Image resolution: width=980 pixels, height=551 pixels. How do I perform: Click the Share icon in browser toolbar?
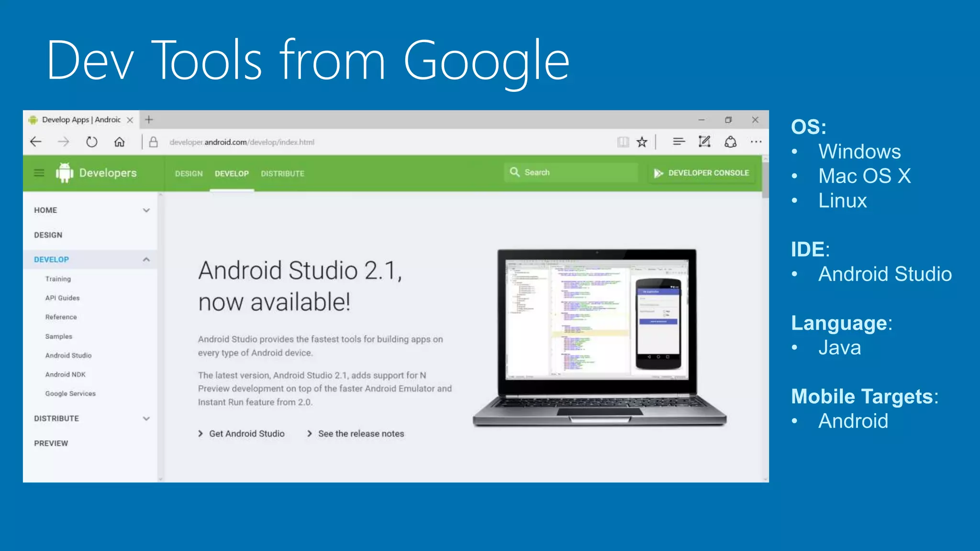tap(730, 142)
